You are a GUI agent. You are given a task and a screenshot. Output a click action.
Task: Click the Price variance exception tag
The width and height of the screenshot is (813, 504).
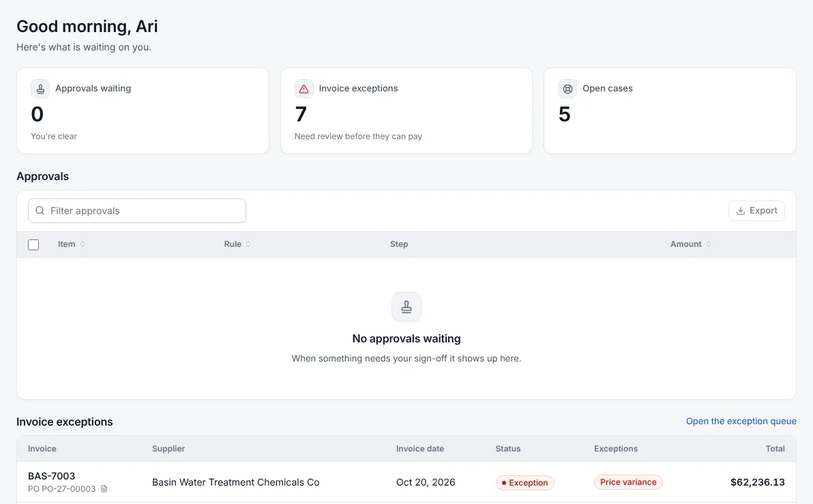[x=628, y=482]
